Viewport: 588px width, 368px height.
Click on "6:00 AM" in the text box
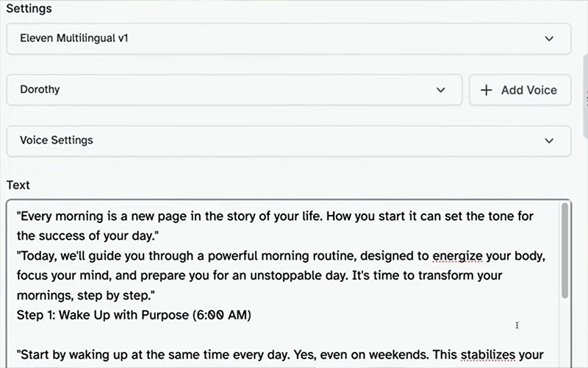[x=222, y=316]
